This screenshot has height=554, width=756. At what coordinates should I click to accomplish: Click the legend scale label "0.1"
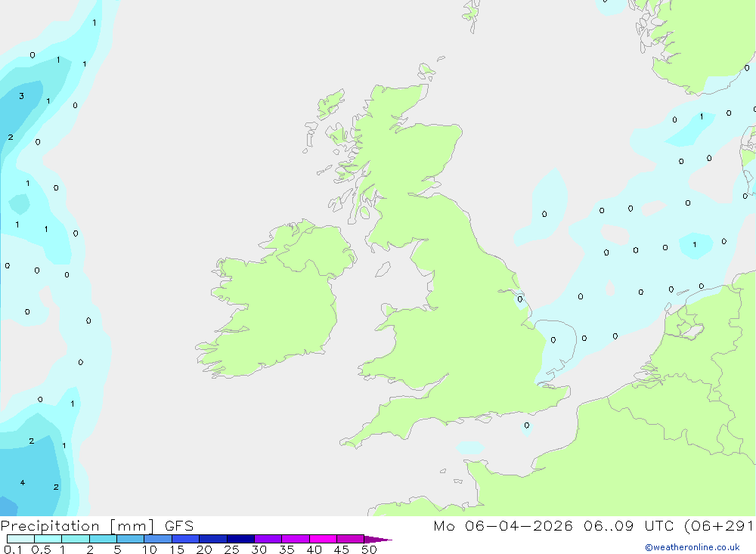(13, 549)
